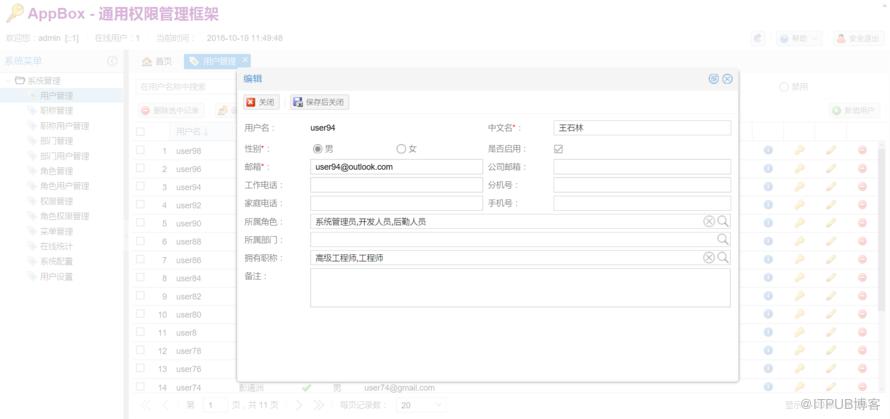This screenshot has height=419, width=890.
Task: Open 职称管理 in the sidebar tree
Action: coord(56,110)
